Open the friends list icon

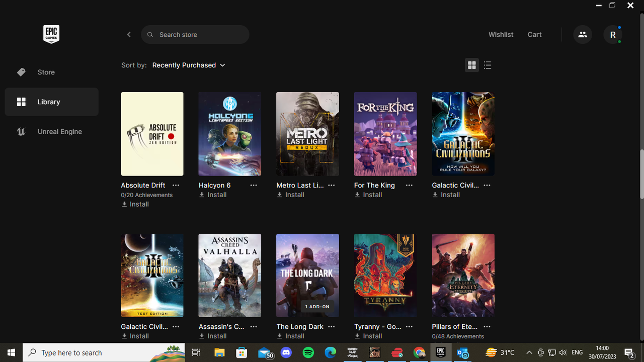click(583, 35)
